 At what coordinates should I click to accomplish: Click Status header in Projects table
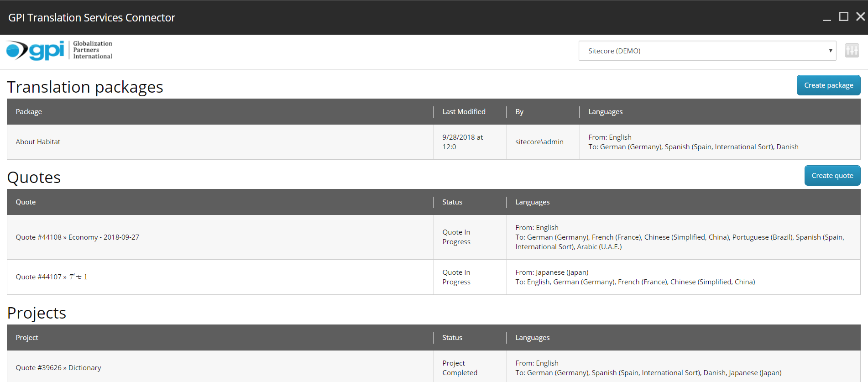(452, 338)
